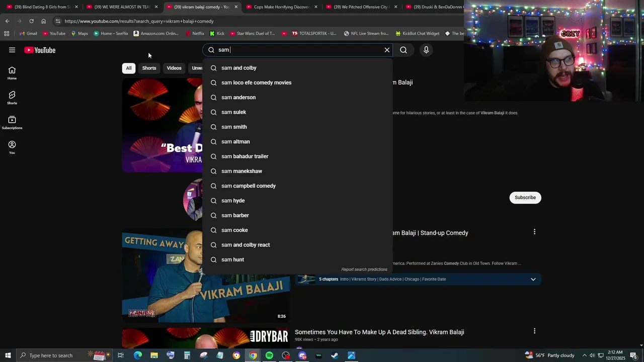Switch to "We Pitched Offensive City" tab

[x=362, y=7]
